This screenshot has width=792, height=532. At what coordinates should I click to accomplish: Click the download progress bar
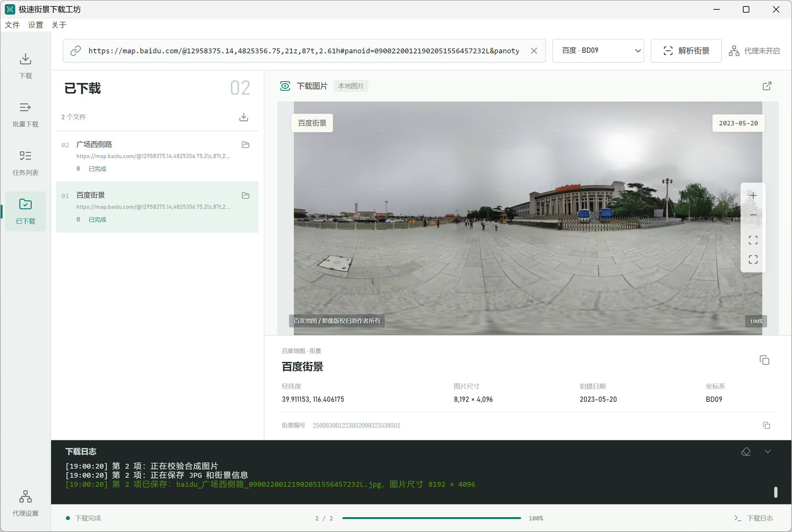pos(431,518)
